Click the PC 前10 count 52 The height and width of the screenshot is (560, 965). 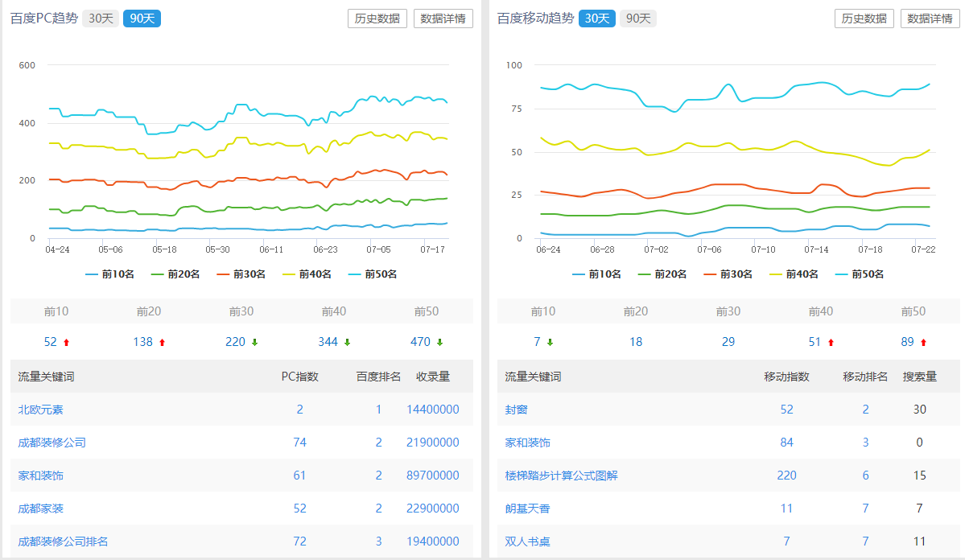click(51, 342)
